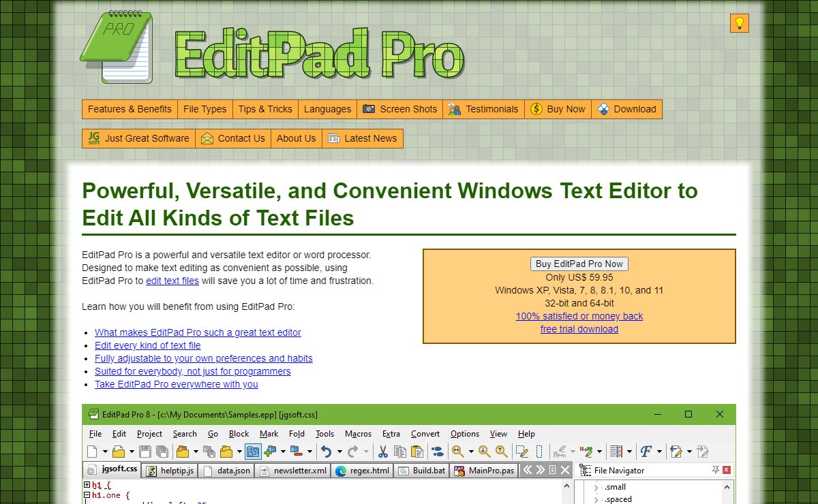Image resolution: width=818 pixels, height=504 pixels.
Task: Expand the .spaced node in File Navigator
Action: pos(596,500)
